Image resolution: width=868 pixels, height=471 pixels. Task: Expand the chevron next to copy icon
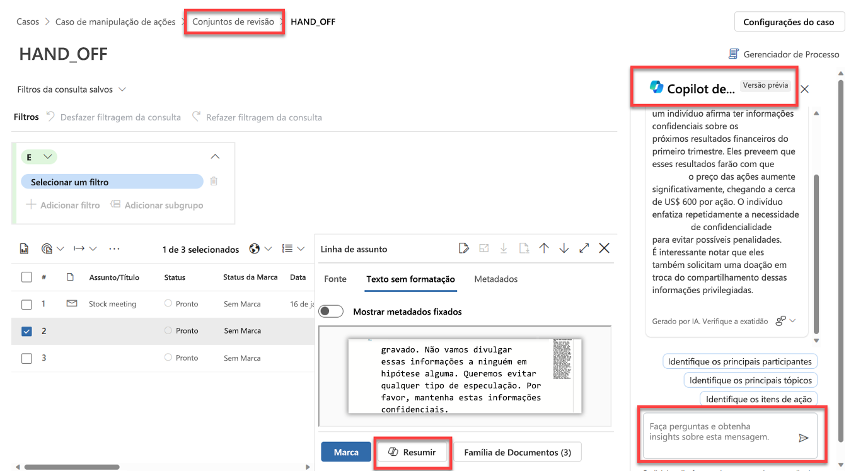pos(61,249)
